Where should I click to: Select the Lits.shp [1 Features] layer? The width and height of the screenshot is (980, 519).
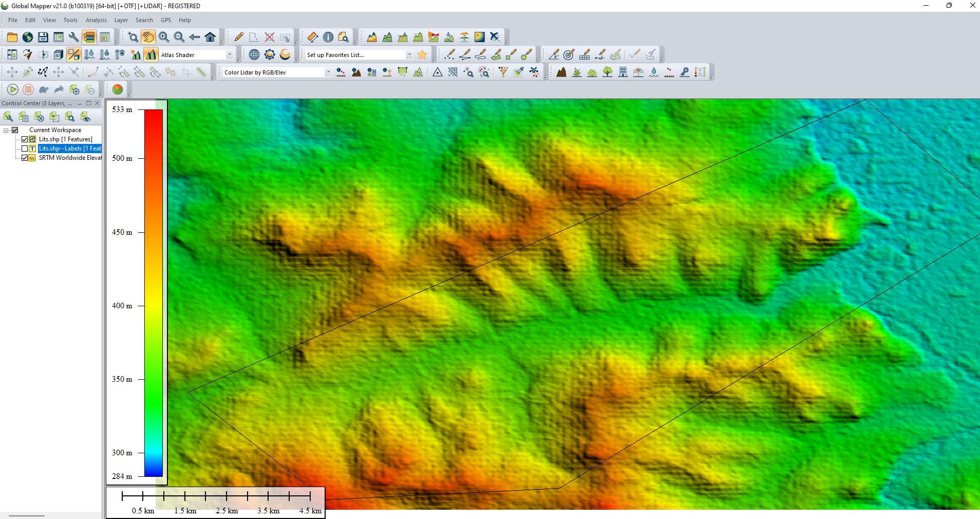coord(66,139)
